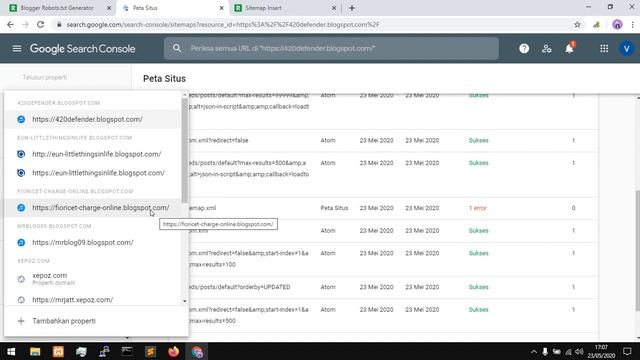Image resolution: width=640 pixels, height=360 pixels.
Task: Click the volume speaker tray icon
Action: pyautogui.click(x=579, y=351)
